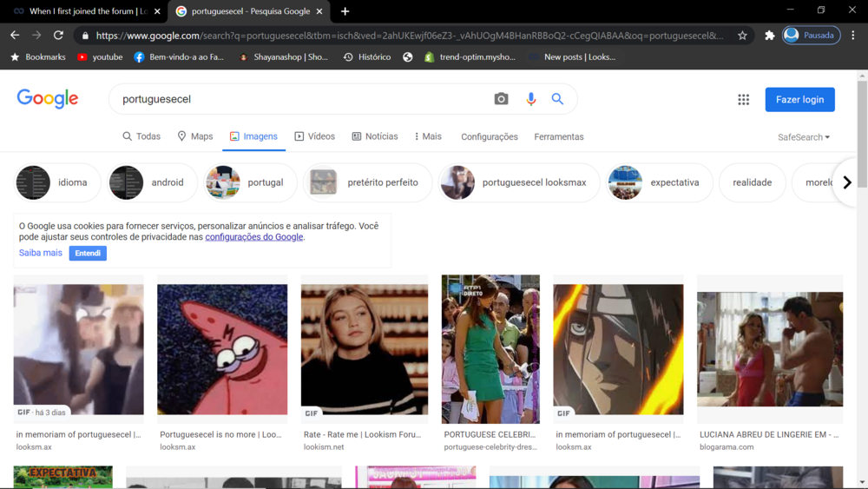The width and height of the screenshot is (868, 489).
Task: Expand the Mais menu
Action: [x=428, y=136]
